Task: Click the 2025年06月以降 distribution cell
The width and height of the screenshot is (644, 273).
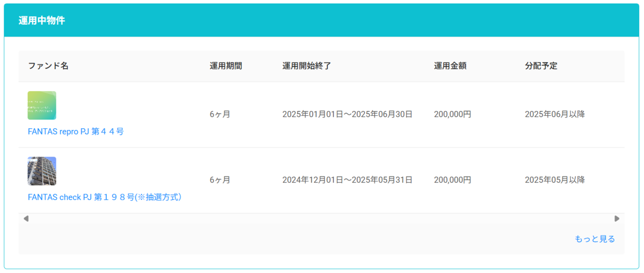Action: (x=555, y=114)
